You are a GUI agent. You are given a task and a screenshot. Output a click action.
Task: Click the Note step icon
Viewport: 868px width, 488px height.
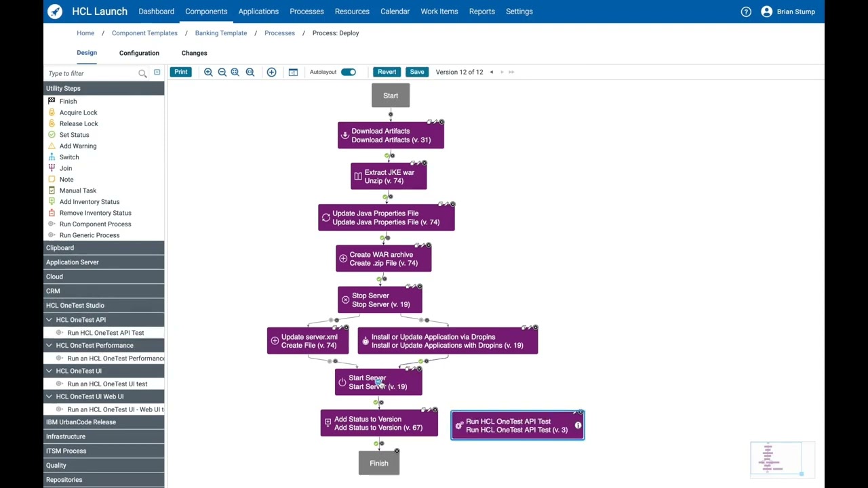(x=52, y=179)
